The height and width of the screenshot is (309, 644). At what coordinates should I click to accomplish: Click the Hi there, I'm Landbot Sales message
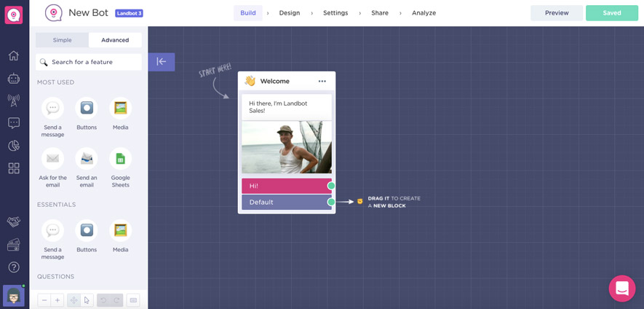point(286,107)
